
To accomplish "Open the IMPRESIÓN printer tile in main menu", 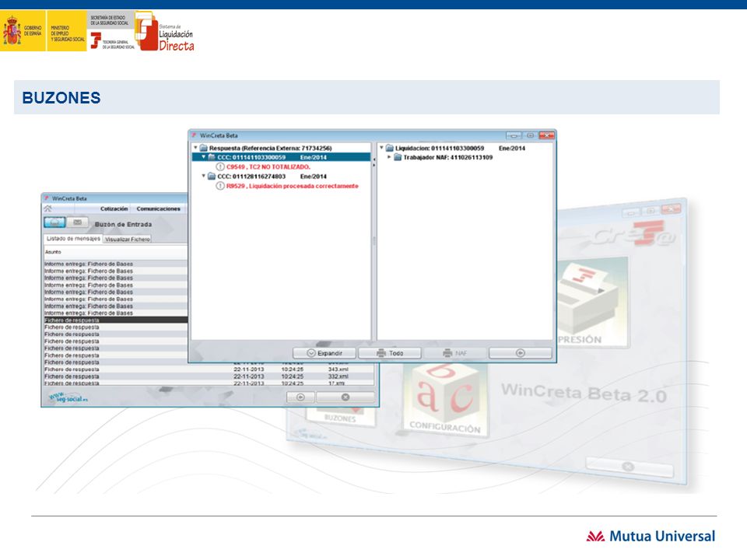I will (x=593, y=303).
